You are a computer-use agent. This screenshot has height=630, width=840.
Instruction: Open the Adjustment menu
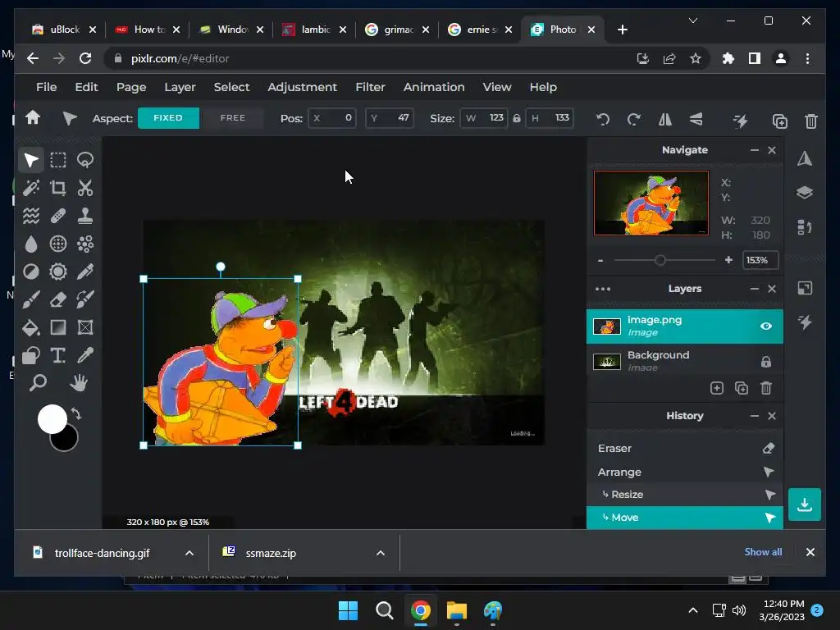[x=302, y=87]
